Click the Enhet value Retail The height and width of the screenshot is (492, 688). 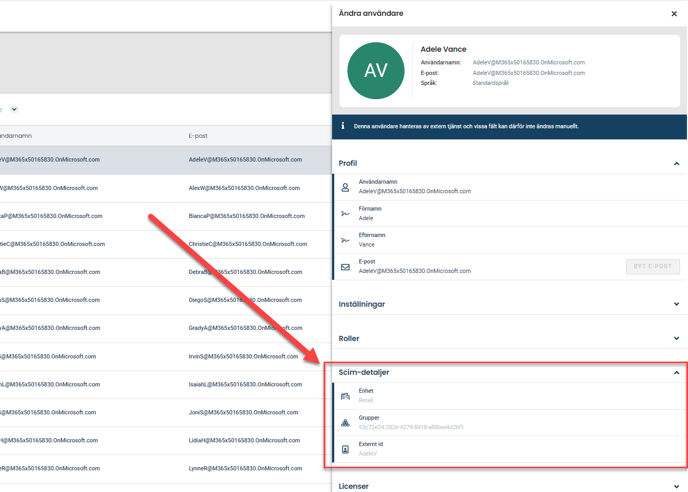click(366, 400)
